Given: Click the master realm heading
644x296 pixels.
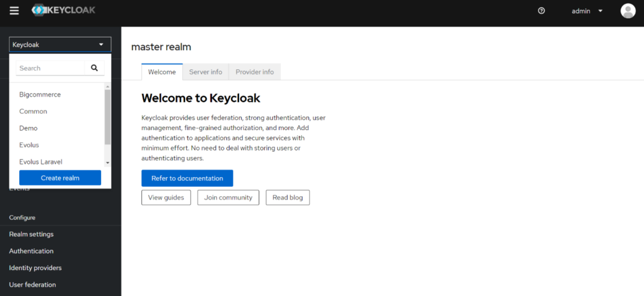Looking at the screenshot, I should click(161, 47).
